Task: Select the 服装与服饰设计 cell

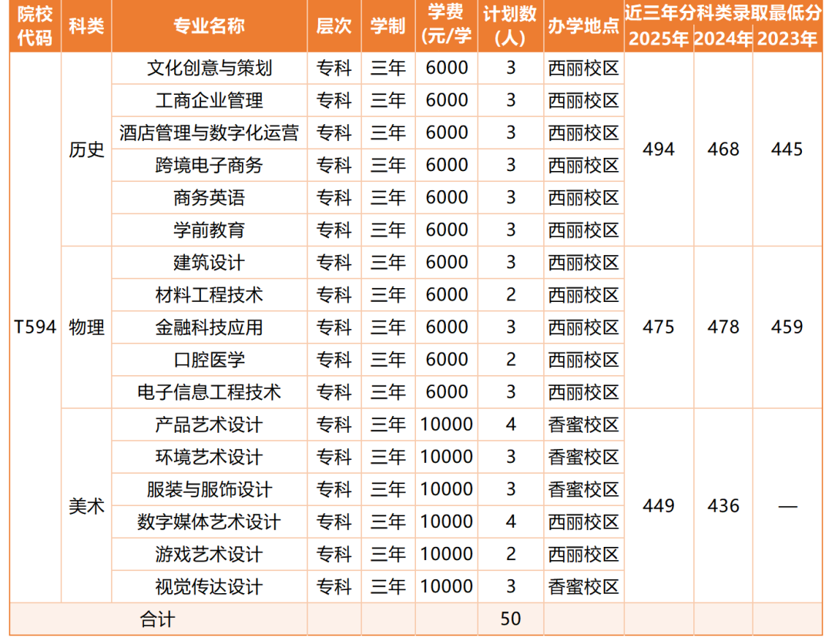Action: [x=210, y=489]
